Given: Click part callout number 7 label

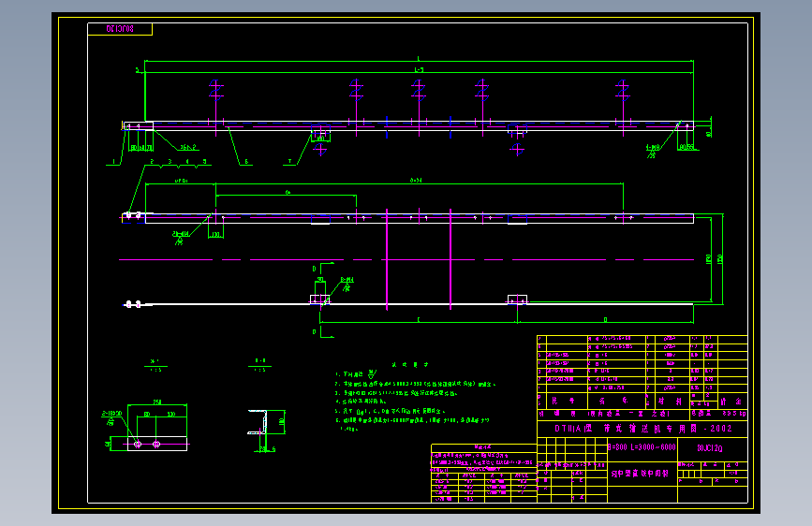Looking at the screenshot, I should click(290, 162).
